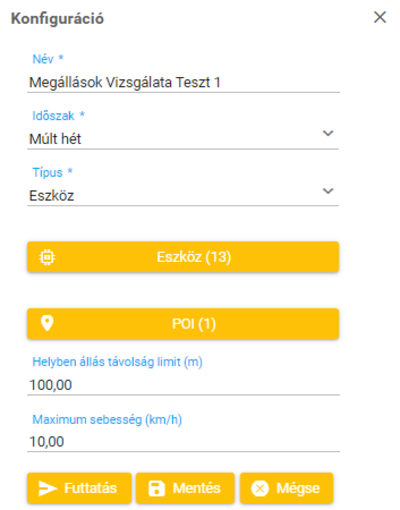The width and height of the screenshot is (400, 510).
Task: Focus the Név field with Megállások Vizsgálata Teszt 1
Action: (183, 82)
